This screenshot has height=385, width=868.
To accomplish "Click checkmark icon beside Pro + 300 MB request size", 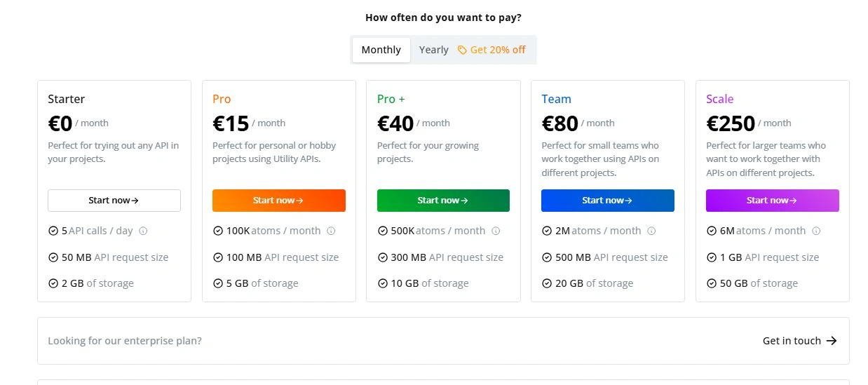I will pos(383,257).
